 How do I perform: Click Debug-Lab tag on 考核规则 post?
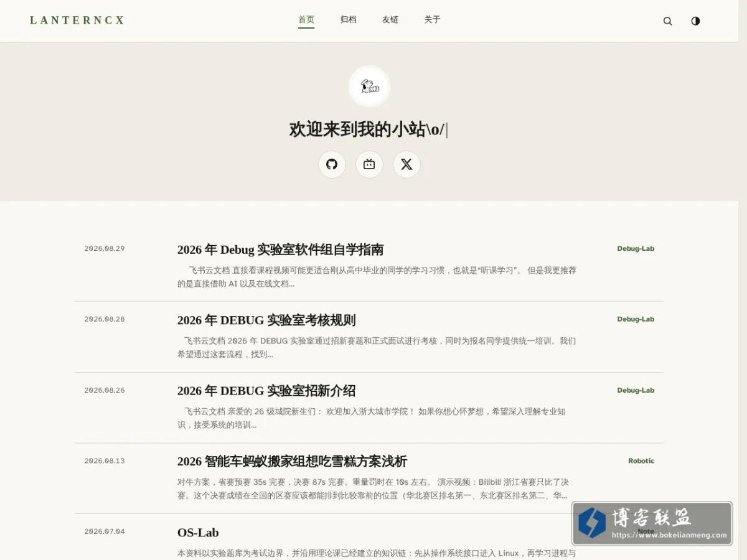(636, 319)
